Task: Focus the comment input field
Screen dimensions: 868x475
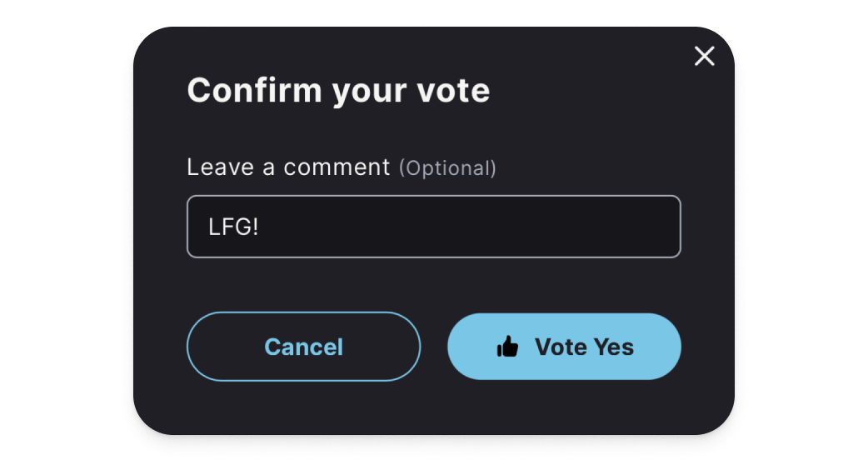Action: (433, 227)
